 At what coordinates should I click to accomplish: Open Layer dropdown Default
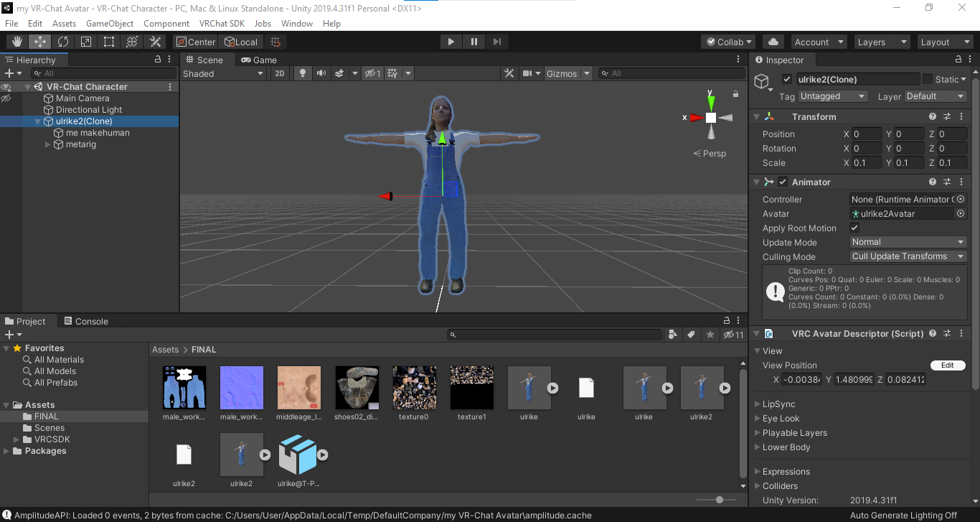pyautogui.click(x=936, y=96)
